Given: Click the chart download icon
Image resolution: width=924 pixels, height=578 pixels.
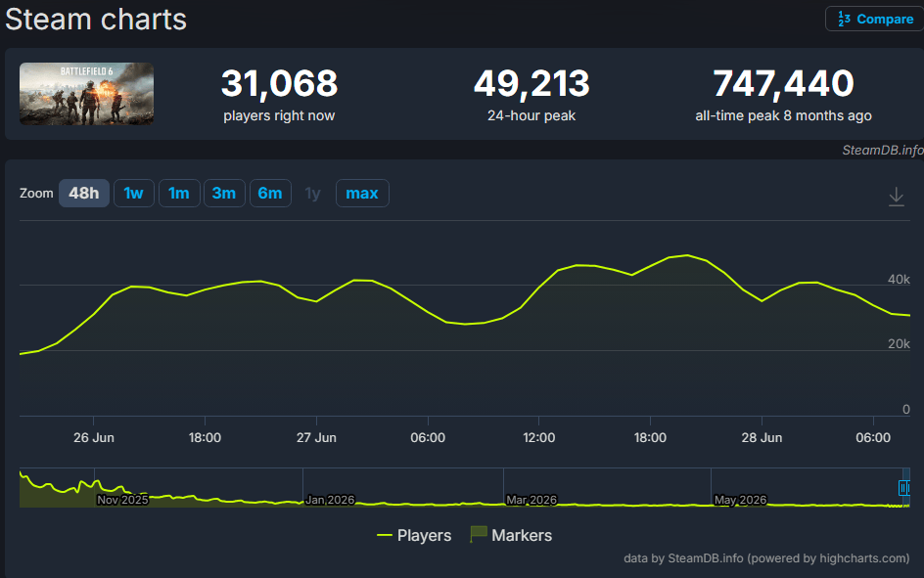Looking at the screenshot, I should pos(896,196).
